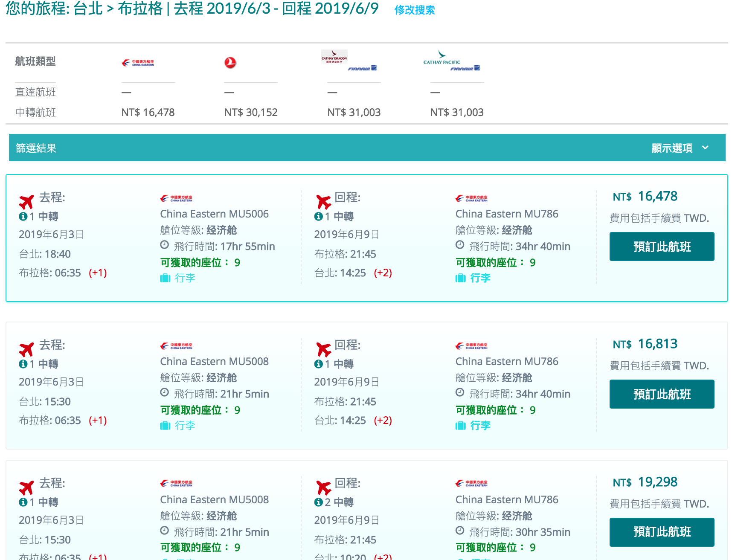Image resolution: width=732 pixels, height=560 pixels.
Task: Click info icon beside third return 2 中轉
Action: 318,502
